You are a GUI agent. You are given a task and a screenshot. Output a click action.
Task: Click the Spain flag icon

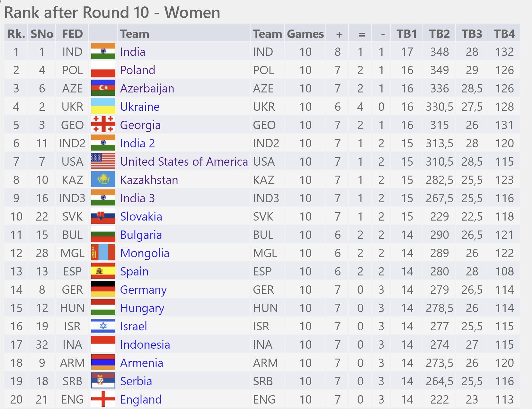point(103,271)
